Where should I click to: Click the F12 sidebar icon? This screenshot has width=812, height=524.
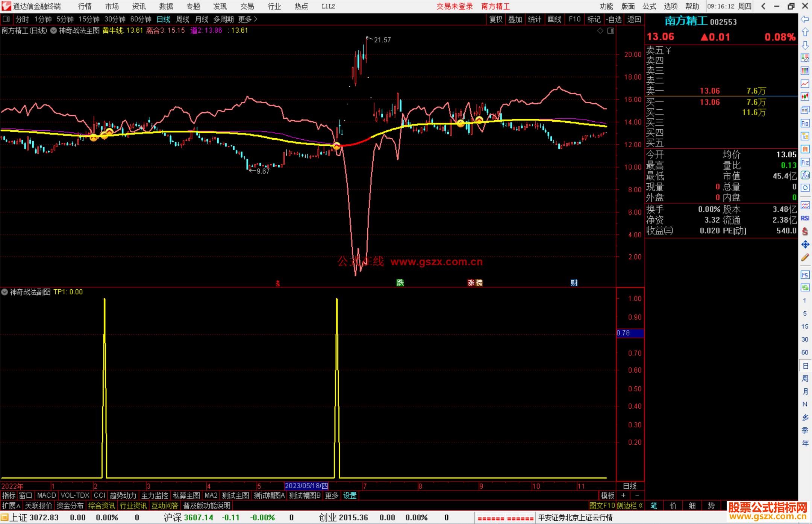805,162
